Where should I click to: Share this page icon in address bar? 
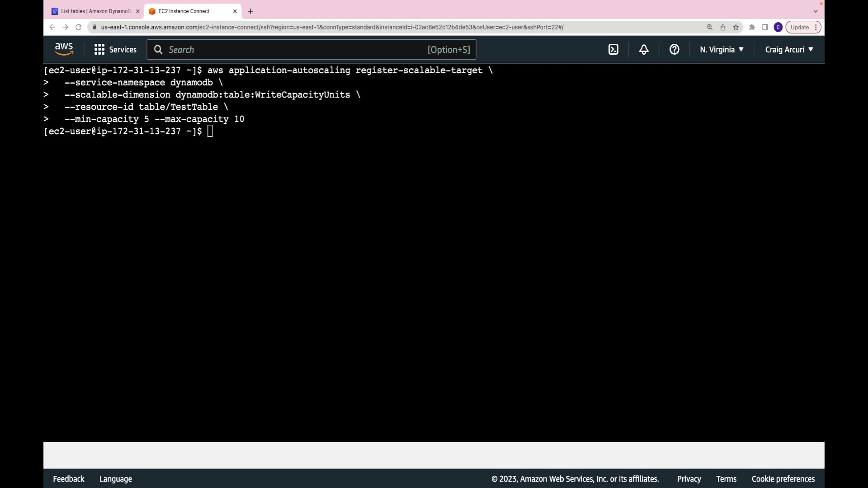(723, 28)
